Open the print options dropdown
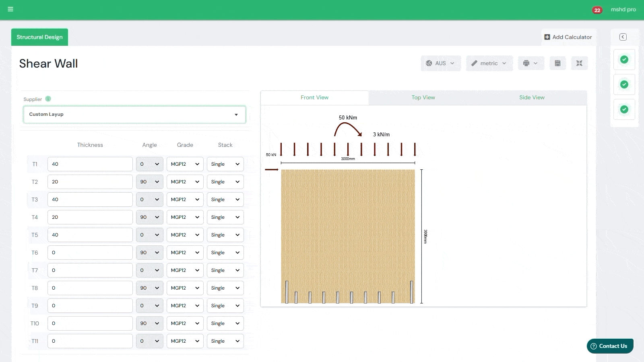The width and height of the screenshot is (644, 362). [530, 63]
